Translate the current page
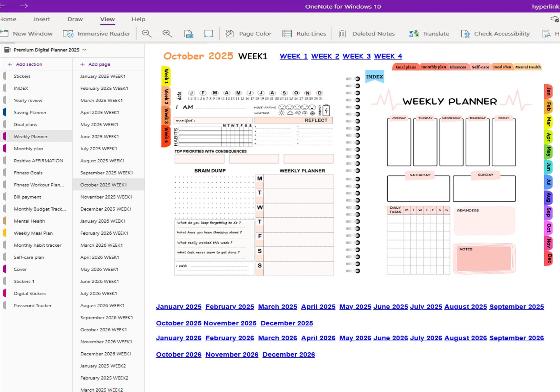The height and width of the screenshot is (392, 560). point(430,33)
